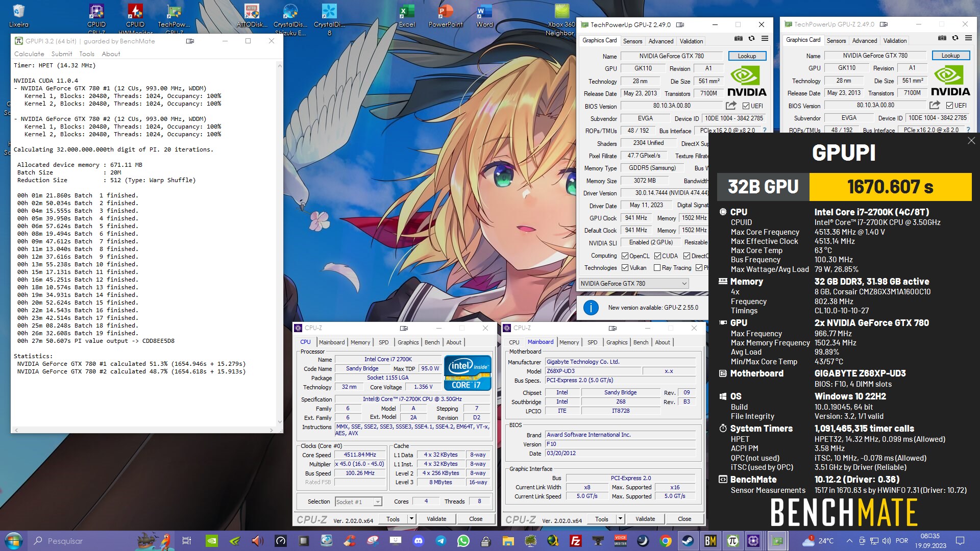
Task: Toggle the Vulkan checkbox in GPU-Z
Action: pyautogui.click(x=625, y=268)
